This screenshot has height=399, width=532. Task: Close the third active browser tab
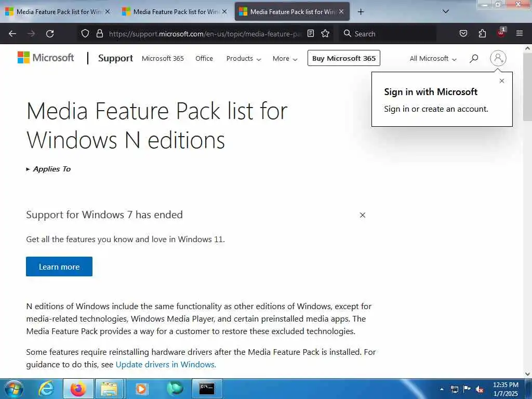pyautogui.click(x=341, y=11)
